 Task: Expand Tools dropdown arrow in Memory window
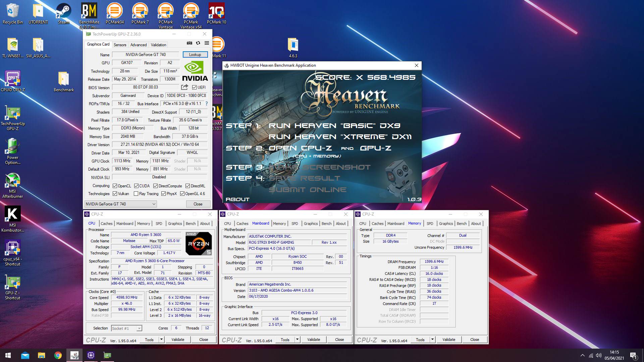coord(432,340)
